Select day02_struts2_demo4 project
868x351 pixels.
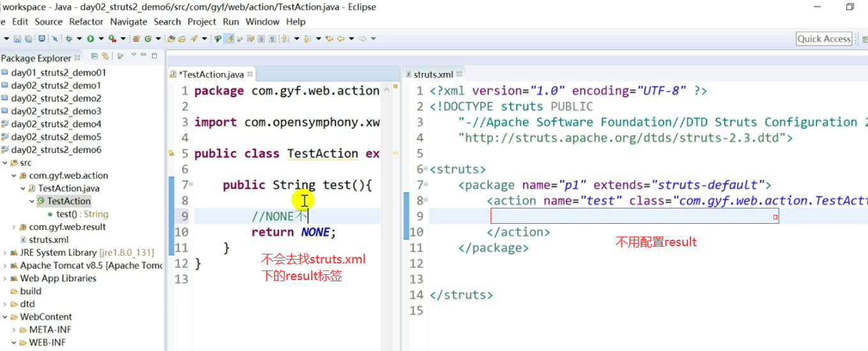click(x=56, y=124)
